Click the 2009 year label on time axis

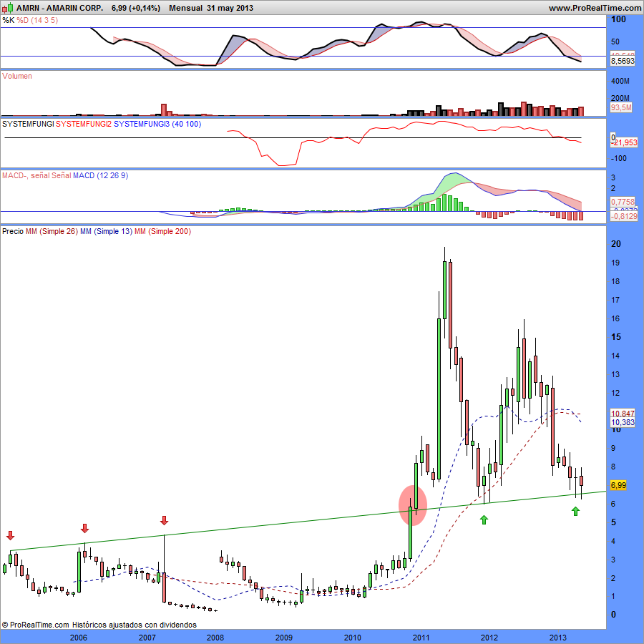tap(284, 638)
